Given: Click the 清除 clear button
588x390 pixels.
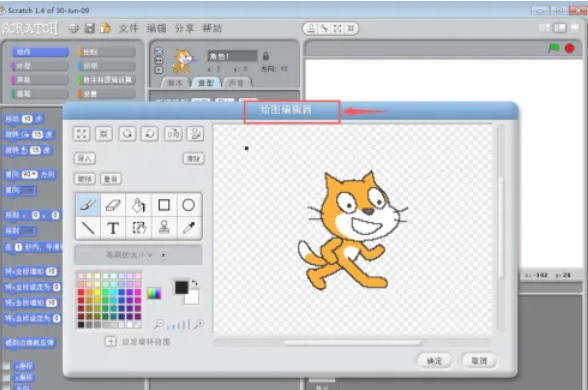Looking at the screenshot, I should pos(194,158).
